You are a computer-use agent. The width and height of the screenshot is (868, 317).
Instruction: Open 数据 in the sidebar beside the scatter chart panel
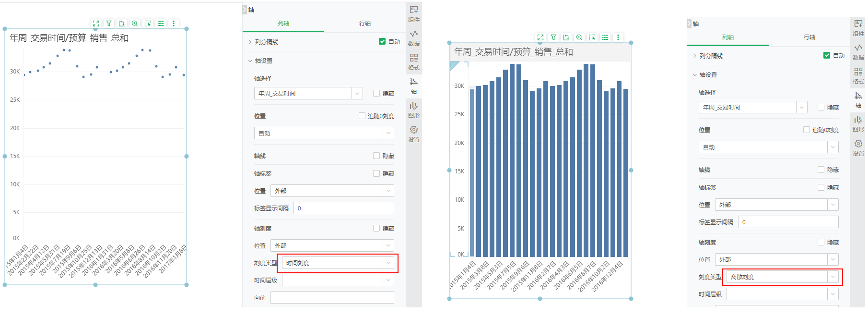[x=413, y=38]
